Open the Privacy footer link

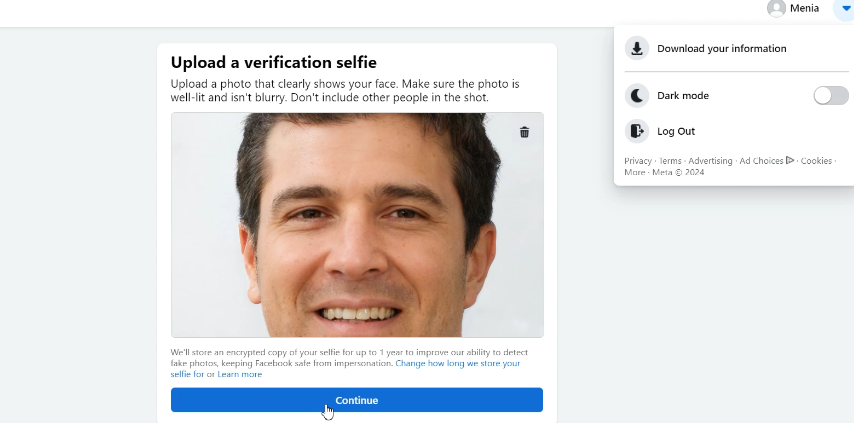pos(638,160)
